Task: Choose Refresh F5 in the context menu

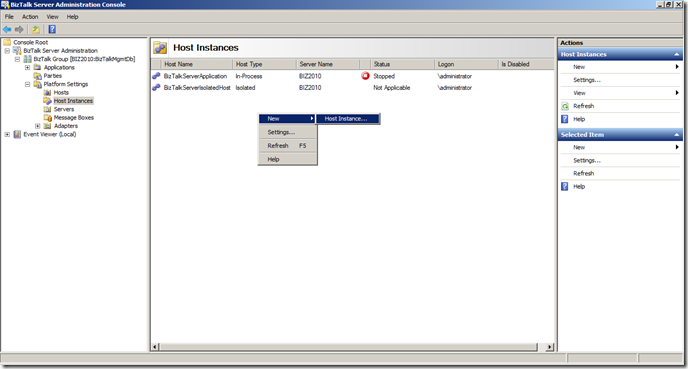Action: tap(287, 146)
